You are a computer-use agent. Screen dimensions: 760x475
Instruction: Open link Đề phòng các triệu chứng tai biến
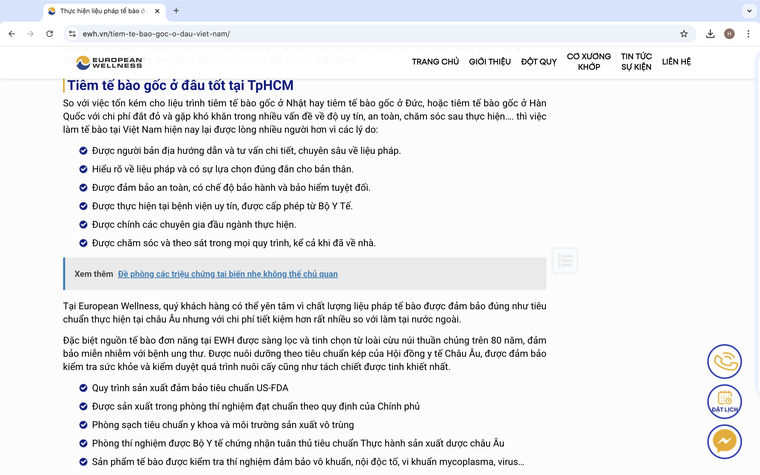pyautogui.click(x=227, y=273)
